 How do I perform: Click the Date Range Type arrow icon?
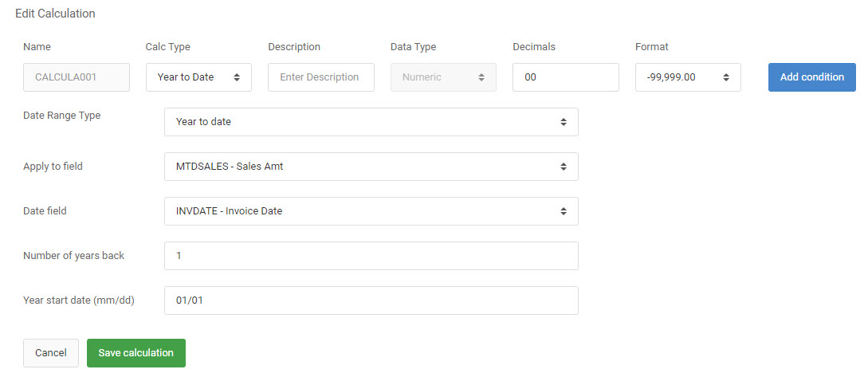(x=564, y=122)
